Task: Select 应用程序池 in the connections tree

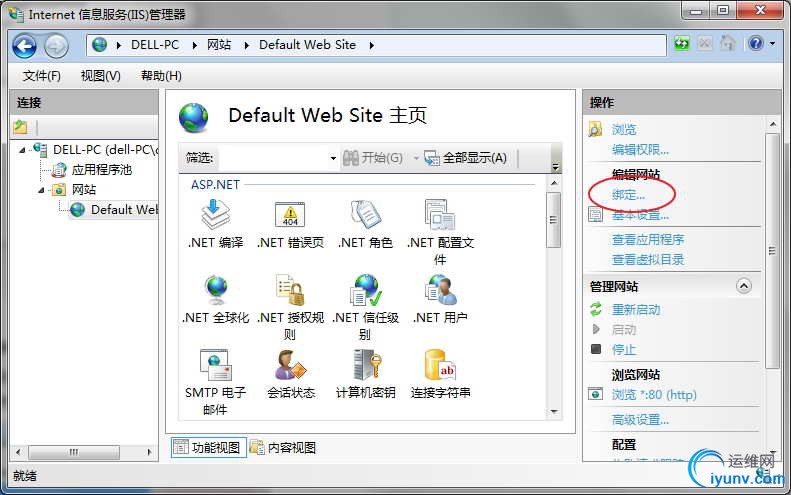Action: [101, 170]
